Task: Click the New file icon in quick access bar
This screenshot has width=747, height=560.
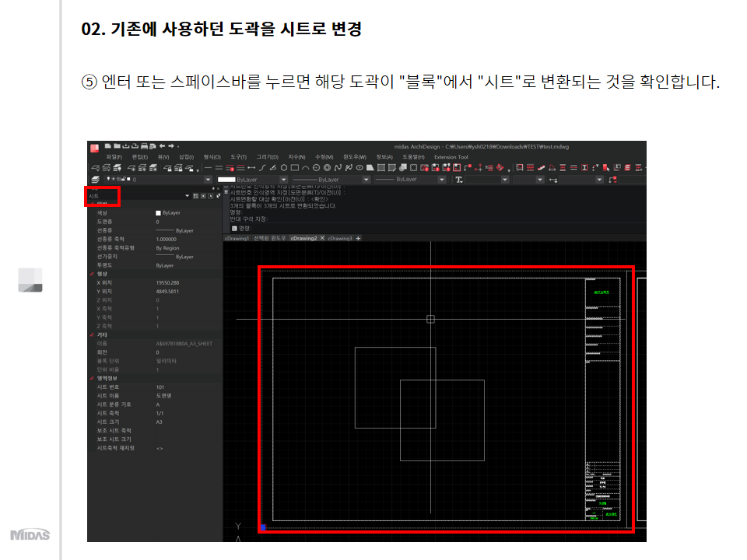Action: pyautogui.click(x=108, y=145)
